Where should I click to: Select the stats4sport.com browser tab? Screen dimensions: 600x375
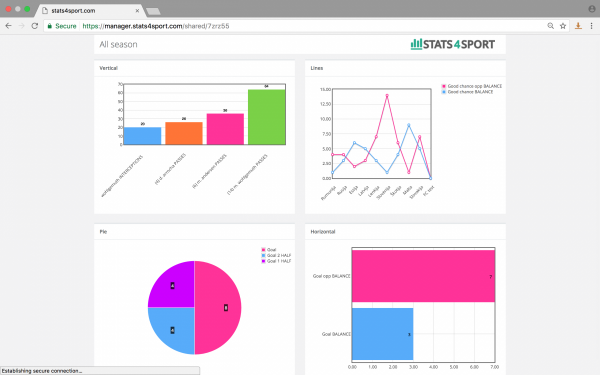[90, 11]
